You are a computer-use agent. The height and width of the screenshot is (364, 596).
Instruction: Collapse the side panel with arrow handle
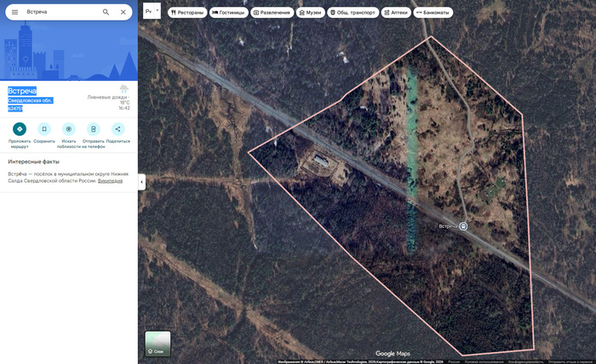(x=141, y=182)
